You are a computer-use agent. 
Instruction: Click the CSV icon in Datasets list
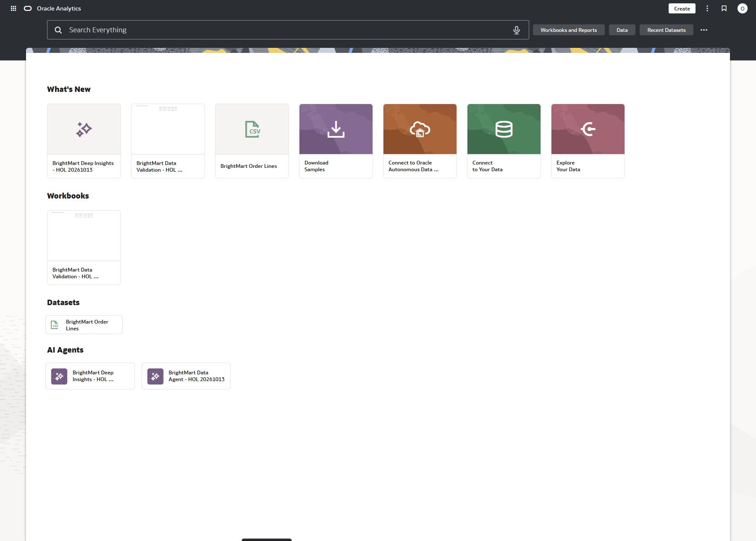[x=55, y=325]
